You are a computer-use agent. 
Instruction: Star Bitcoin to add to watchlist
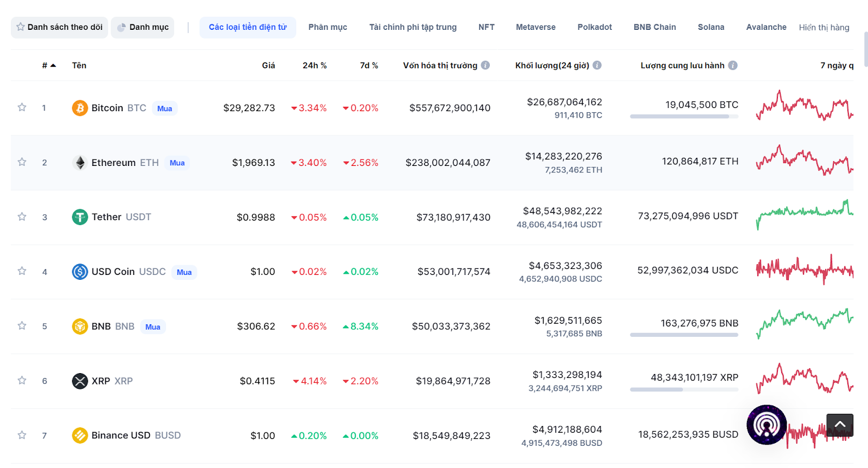tap(22, 107)
